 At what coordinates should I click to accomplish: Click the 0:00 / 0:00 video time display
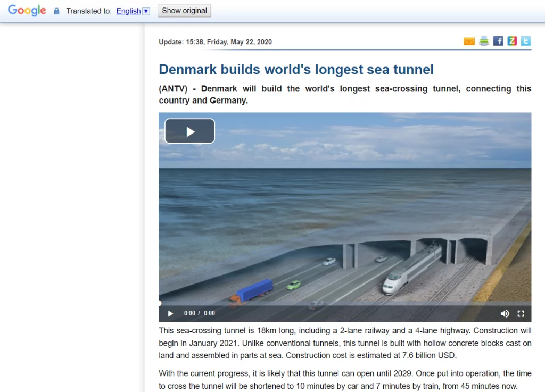click(200, 313)
